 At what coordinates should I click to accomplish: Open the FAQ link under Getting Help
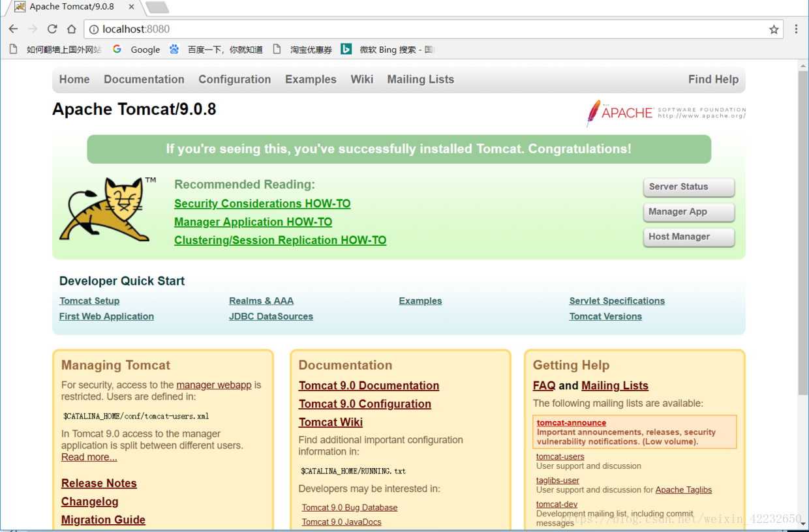point(544,386)
